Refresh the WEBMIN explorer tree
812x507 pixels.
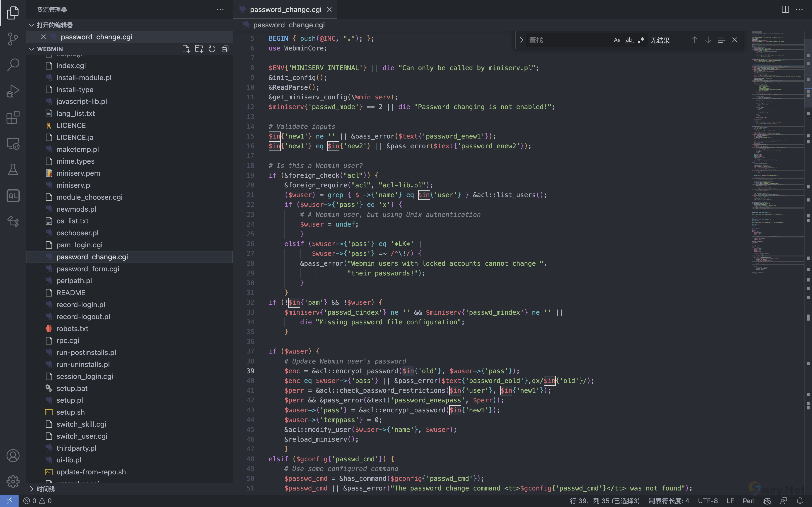coord(212,49)
